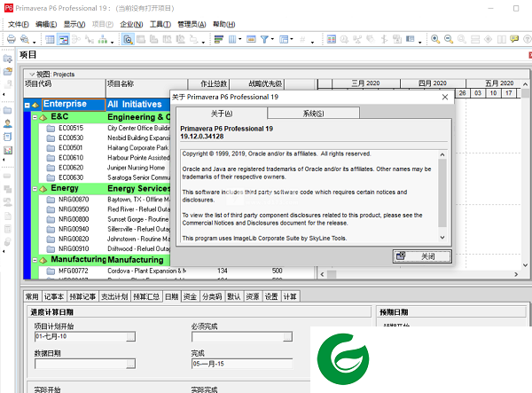Open the 数据日期 date picker button

130,364
